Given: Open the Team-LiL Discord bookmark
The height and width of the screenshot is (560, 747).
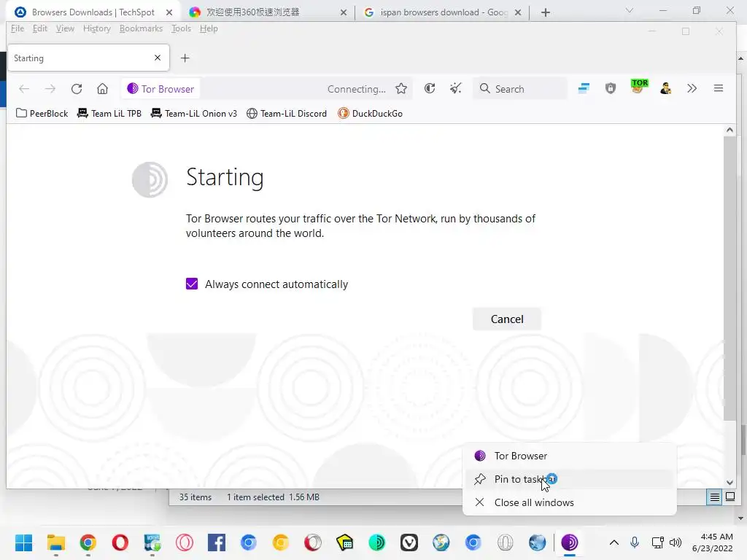Looking at the screenshot, I should pyautogui.click(x=287, y=113).
